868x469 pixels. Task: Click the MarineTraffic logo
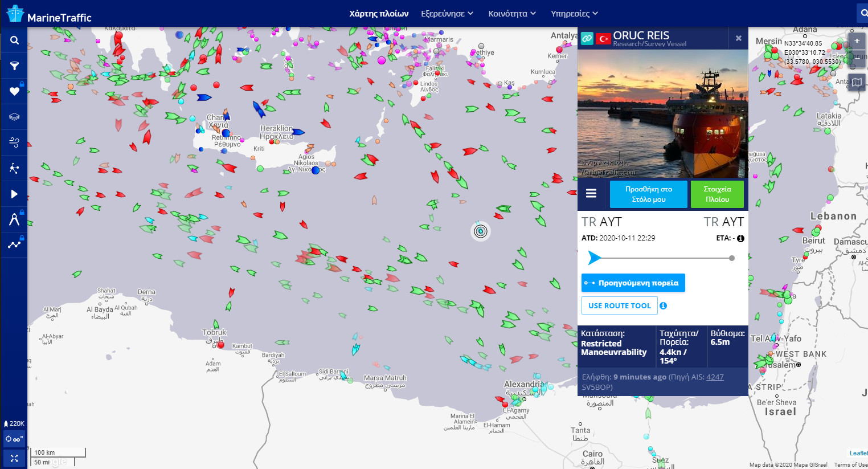pyautogui.click(x=49, y=14)
